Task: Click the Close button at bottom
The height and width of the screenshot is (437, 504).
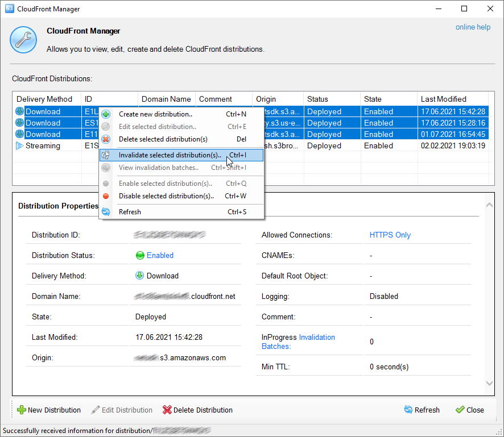Action: pos(470,410)
